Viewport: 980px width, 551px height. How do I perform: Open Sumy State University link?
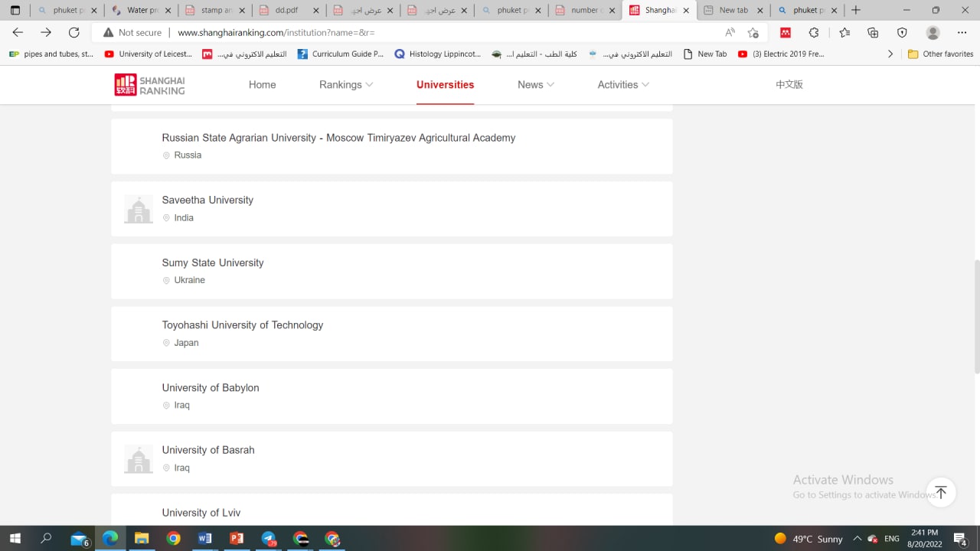click(x=213, y=262)
